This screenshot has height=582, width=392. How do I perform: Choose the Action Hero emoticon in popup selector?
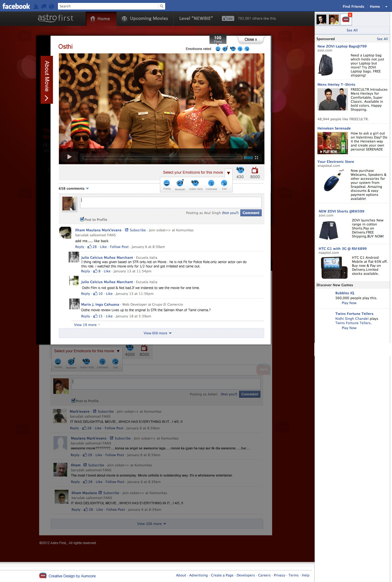pos(195,183)
